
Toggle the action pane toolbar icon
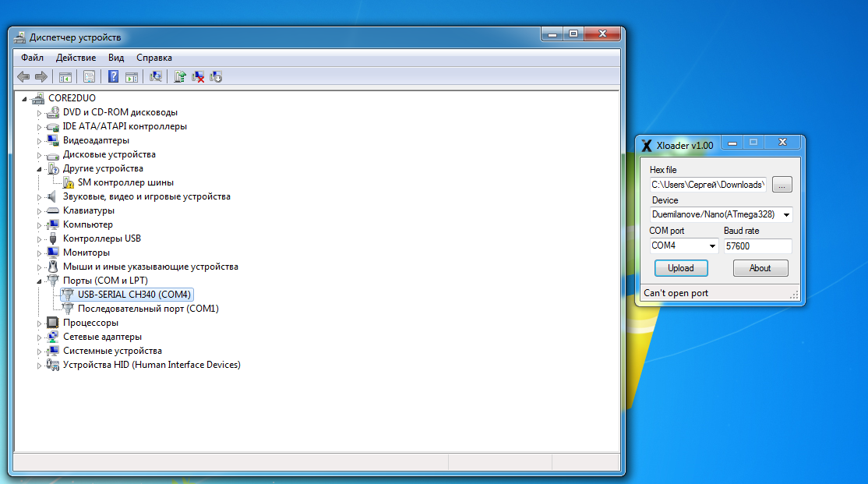[131, 77]
